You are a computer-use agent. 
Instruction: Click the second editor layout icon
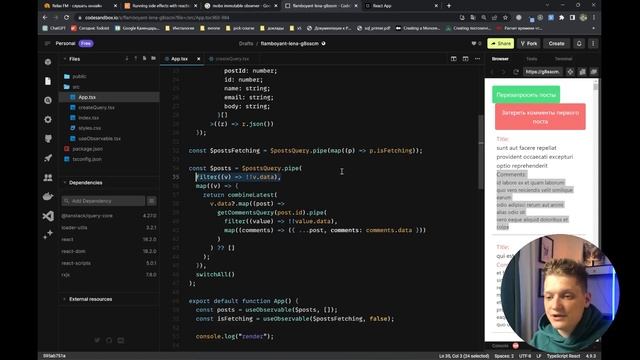point(465,59)
